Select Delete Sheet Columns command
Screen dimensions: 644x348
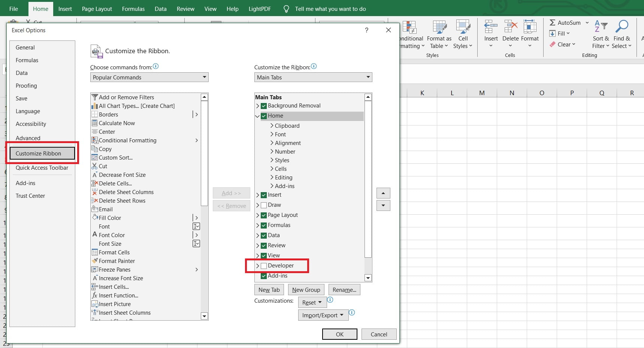(x=146, y=192)
